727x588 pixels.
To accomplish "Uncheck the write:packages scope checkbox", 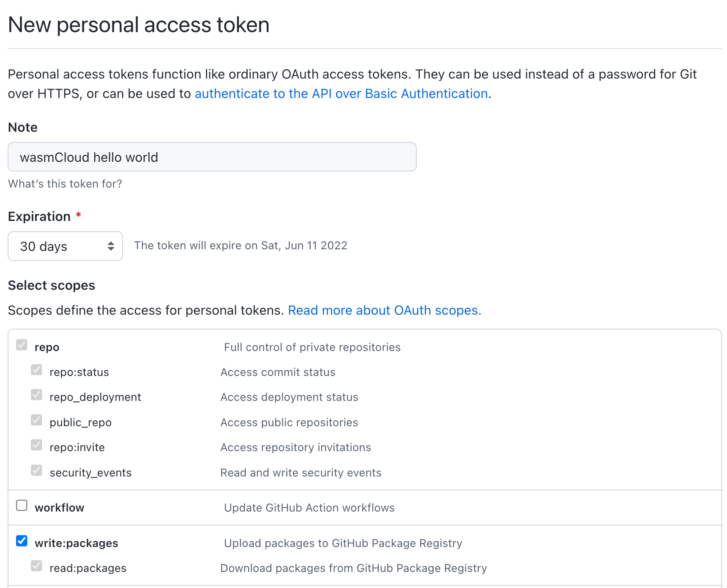I will click(22, 541).
